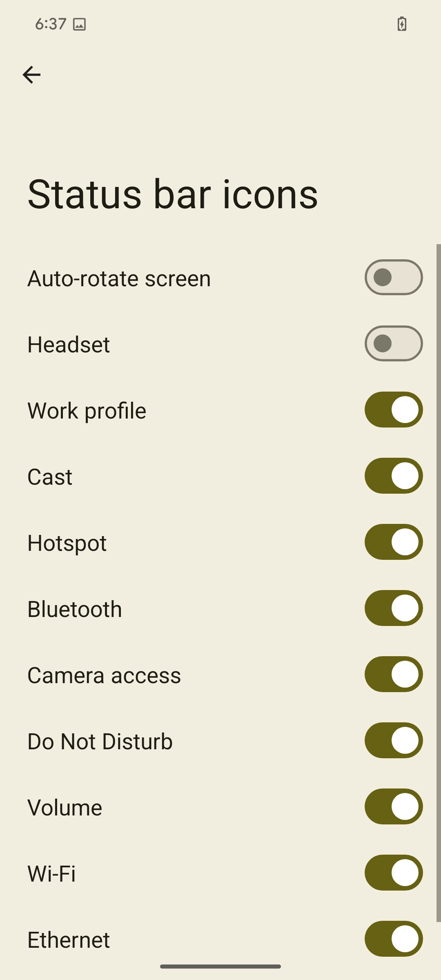Turn off the Volume toggle
Screen dimensions: 441x980
pyautogui.click(x=393, y=806)
